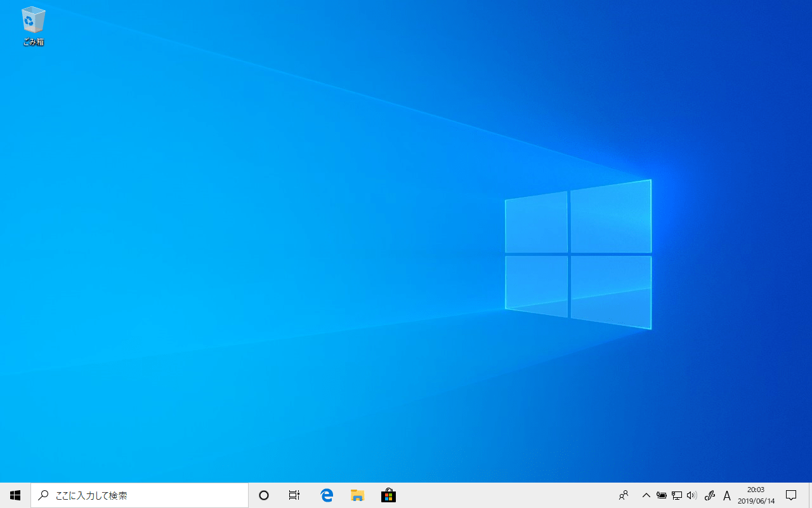
Task: Launch Microsoft Edge from the taskbar
Action: [x=327, y=495]
